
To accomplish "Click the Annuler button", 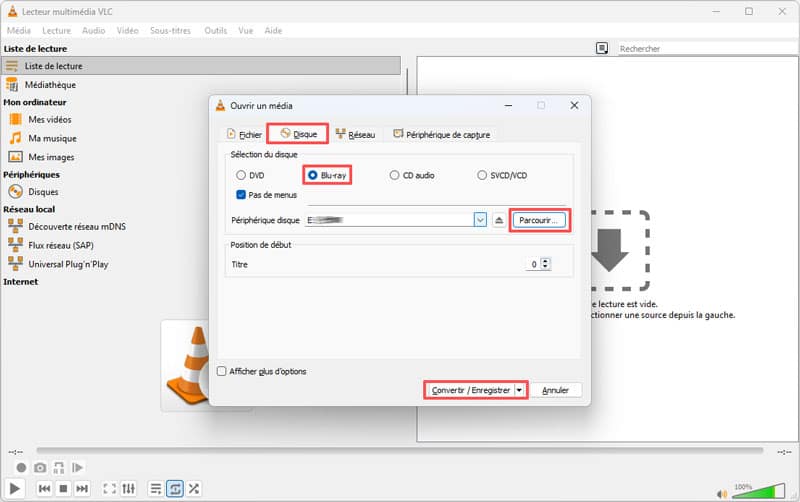I will coord(555,390).
